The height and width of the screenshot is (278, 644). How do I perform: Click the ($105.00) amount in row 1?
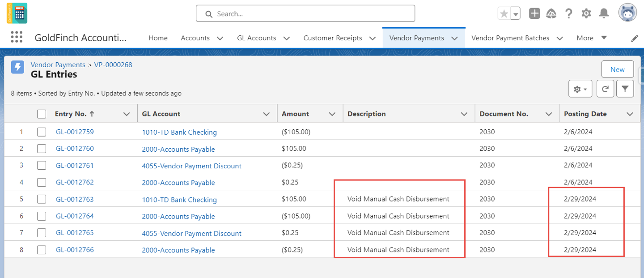tap(296, 132)
